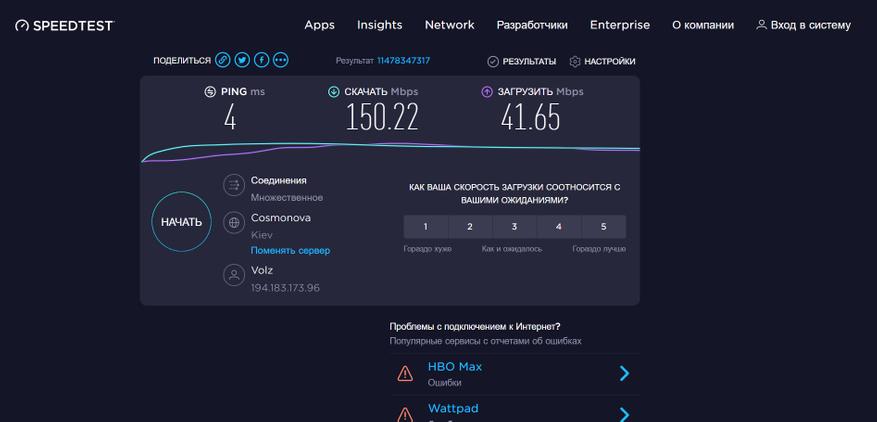This screenshot has width=877, height=422.
Task: Open the Apps menu
Action: pyautogui.click(x=319, y=25)
